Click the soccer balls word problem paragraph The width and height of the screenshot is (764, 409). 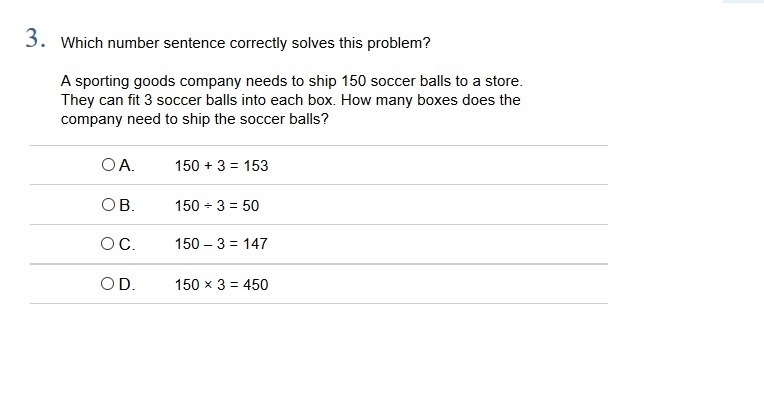291,100
